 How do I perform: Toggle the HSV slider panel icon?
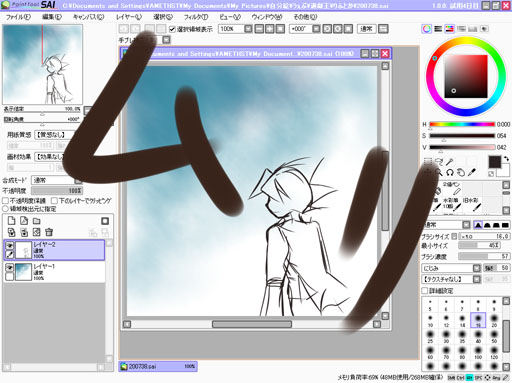coord(450,29)
